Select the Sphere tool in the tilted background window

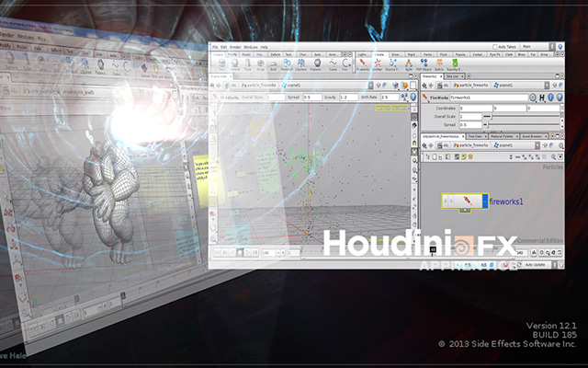pyautogui.click(x=10, y=61)
